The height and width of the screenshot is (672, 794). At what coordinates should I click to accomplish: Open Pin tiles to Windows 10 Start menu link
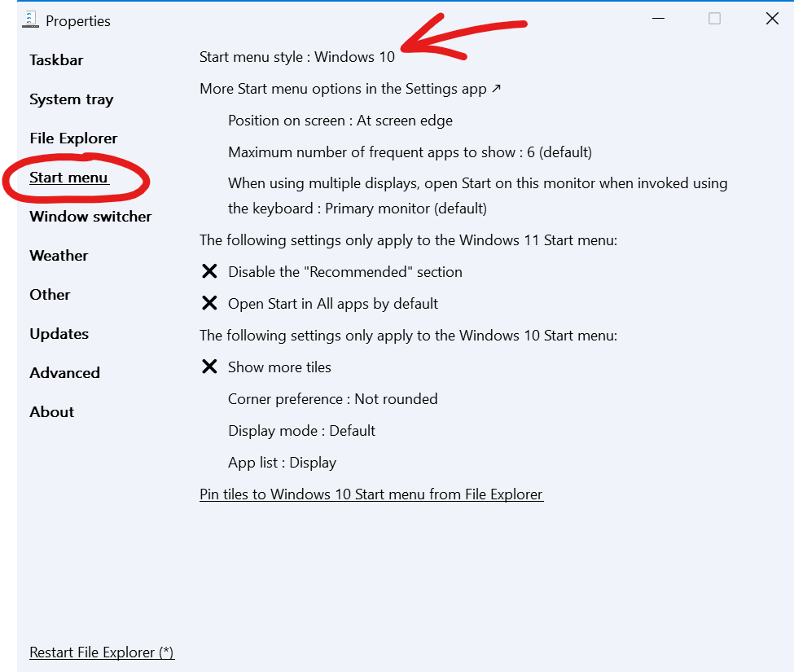coord(371,494)
